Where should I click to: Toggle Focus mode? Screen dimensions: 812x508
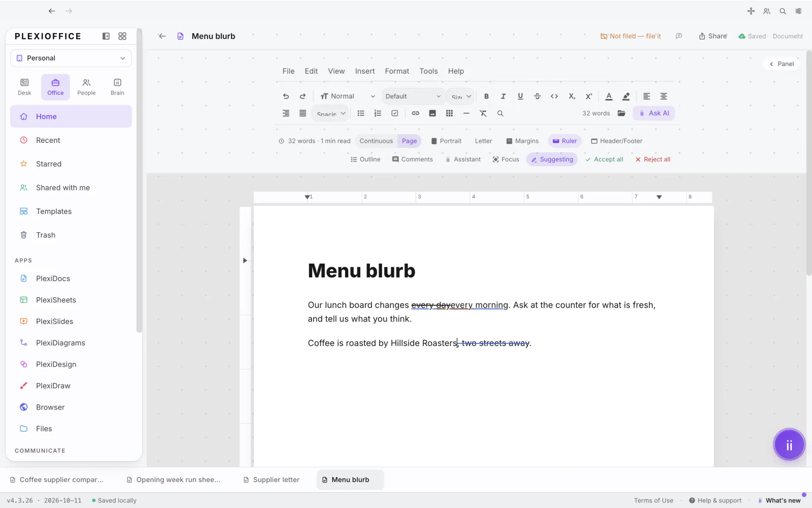[x=505, y=160]
